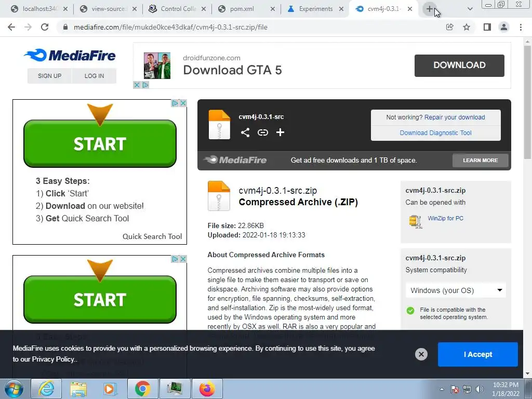
Task: Click the Chrome taskbar icon
Action: tap(142, 389)
